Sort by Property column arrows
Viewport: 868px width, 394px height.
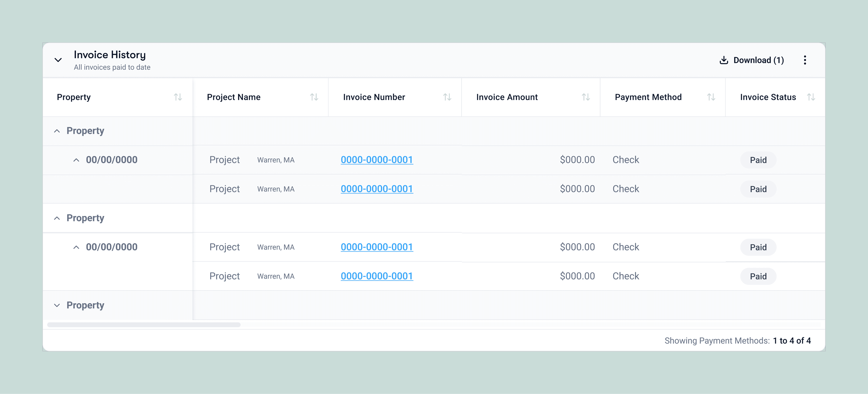(x=178, y=97)
